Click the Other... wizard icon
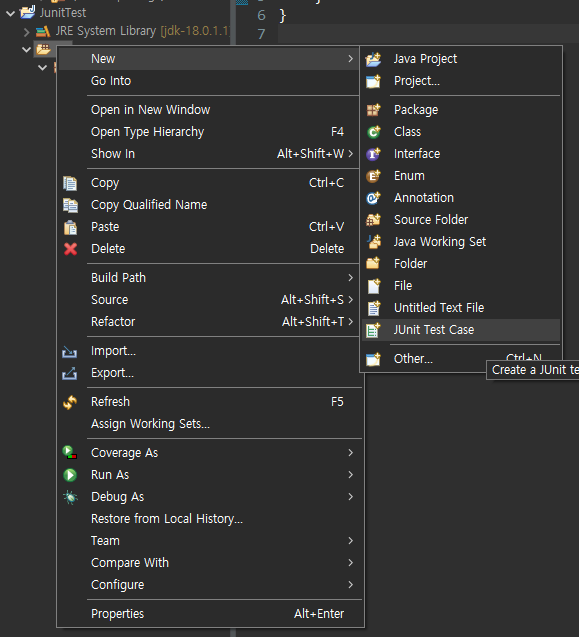Image resolution: width=579 pixels, height=637 pixels. tap(373, 359)
